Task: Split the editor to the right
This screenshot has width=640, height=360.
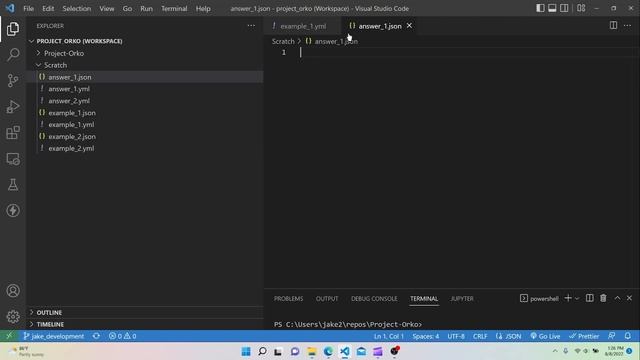Action: (613, 25)
